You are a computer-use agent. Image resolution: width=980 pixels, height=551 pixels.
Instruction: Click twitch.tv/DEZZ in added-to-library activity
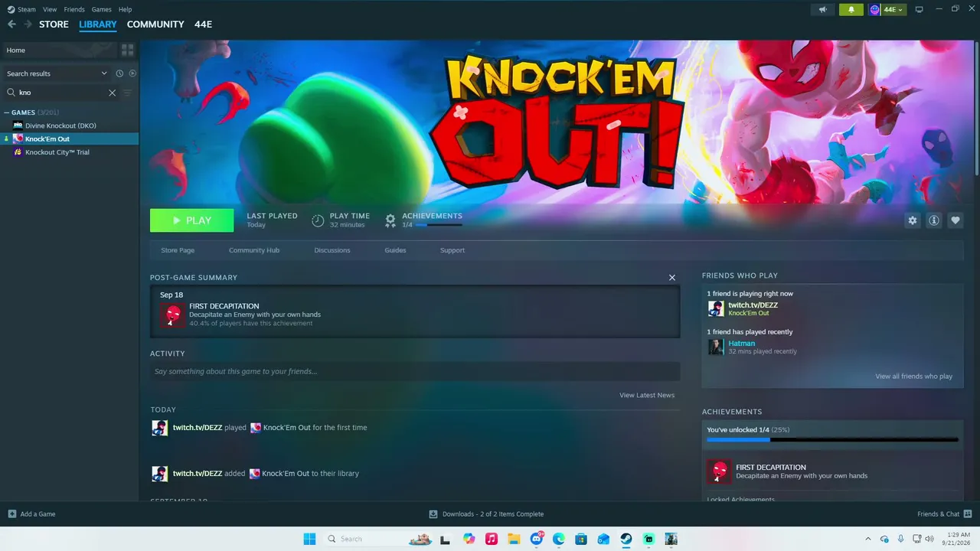tap(198, 473)
